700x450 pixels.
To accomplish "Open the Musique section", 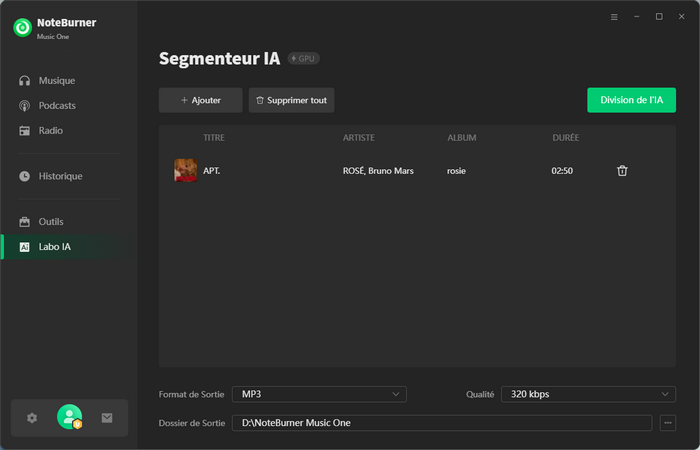I will [56, 81].
